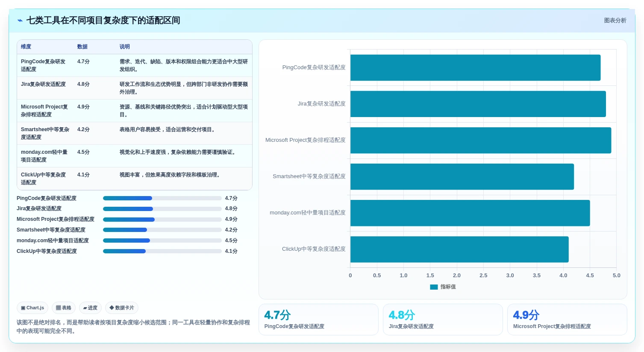
Task: Click the 4.5分 value in table
Action: tap(84, 152)
